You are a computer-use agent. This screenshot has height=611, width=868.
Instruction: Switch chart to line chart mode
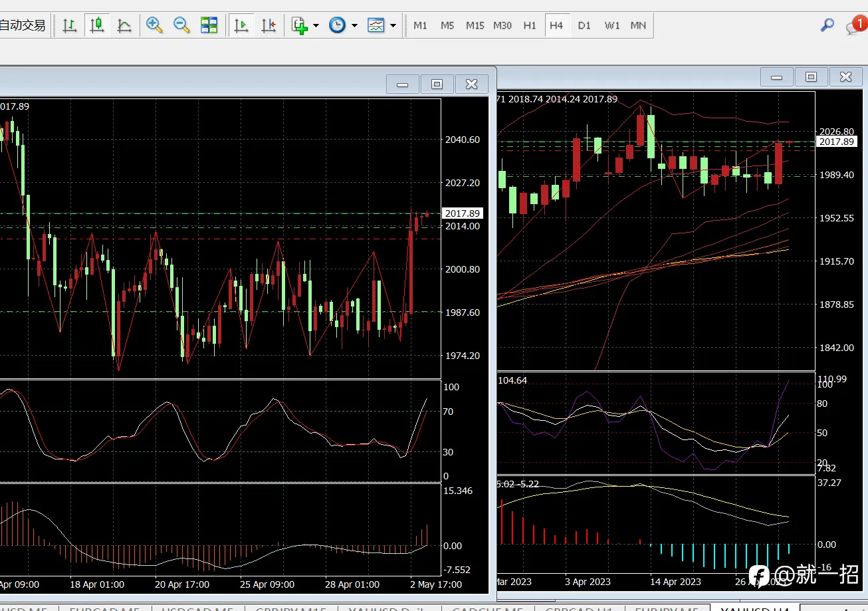point(124,25)
